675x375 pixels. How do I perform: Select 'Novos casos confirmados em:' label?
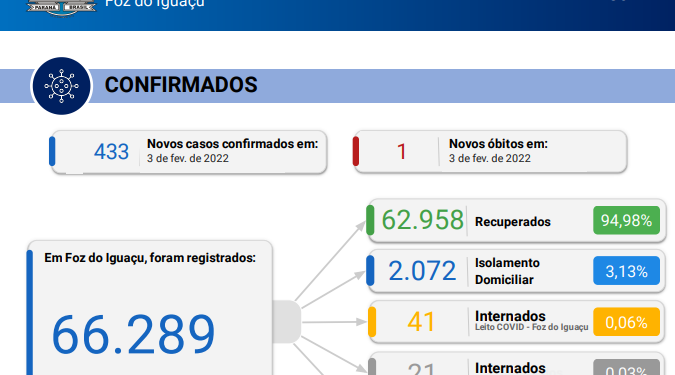point(232,144)
